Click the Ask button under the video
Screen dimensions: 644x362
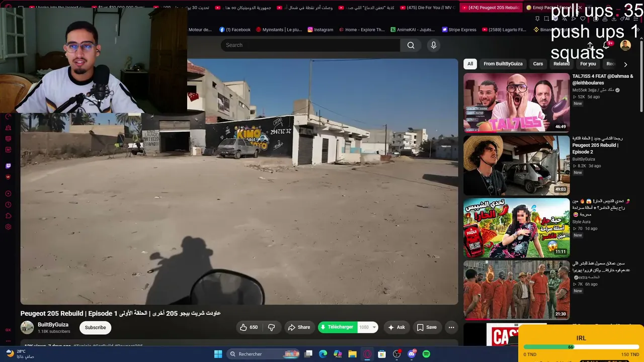coord(396,327)
